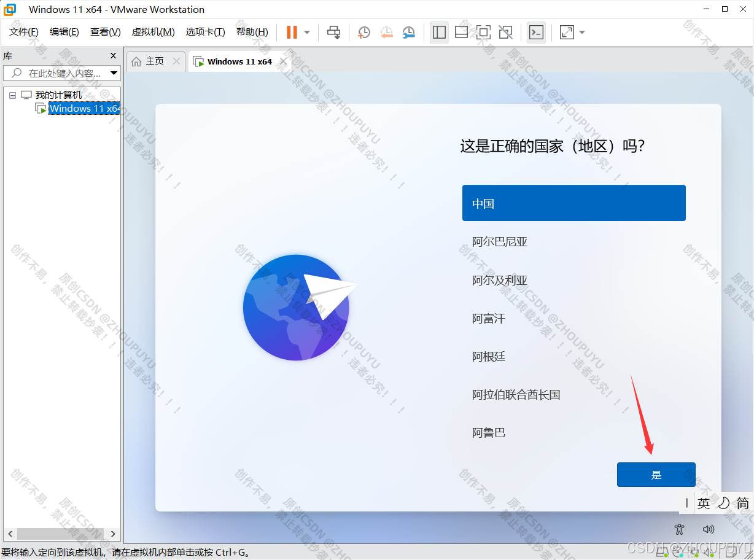Close the library (库) panel
This screenshot has height=560, width=754.
coord(113,55)
